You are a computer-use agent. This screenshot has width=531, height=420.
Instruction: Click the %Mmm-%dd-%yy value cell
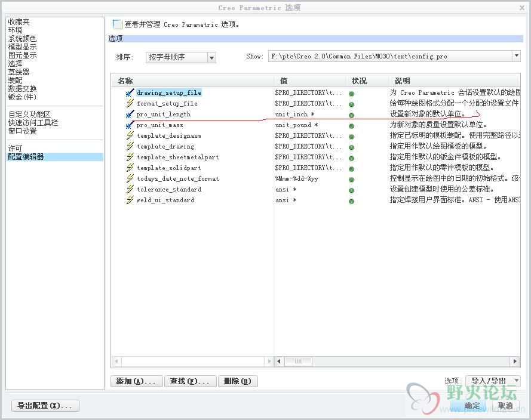297,178
